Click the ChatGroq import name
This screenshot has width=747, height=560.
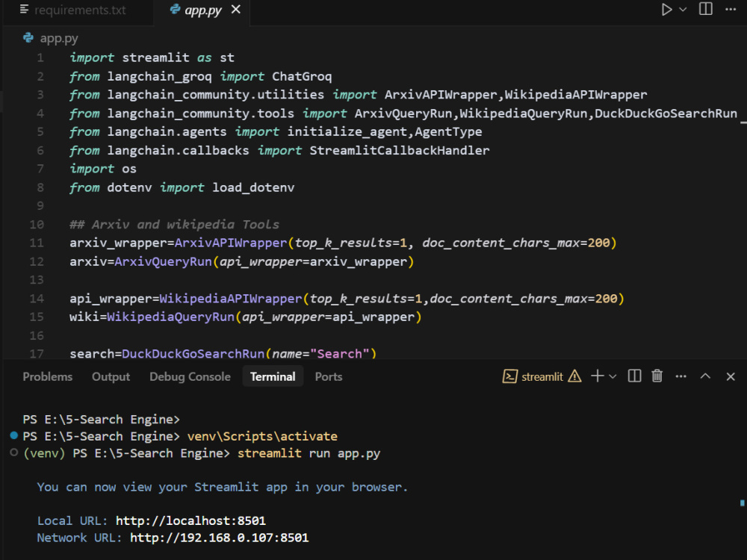tap(302, 76)
